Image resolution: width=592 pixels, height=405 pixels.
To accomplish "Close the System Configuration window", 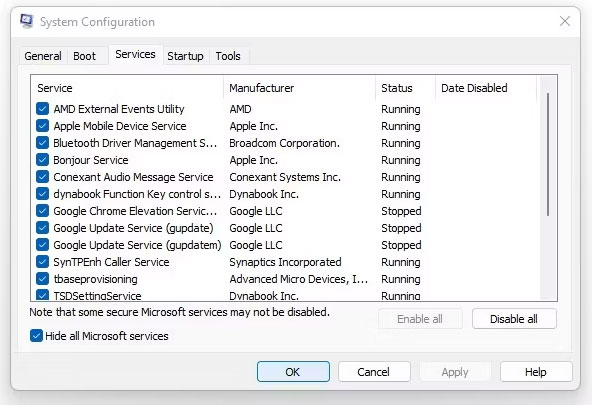I will point(564,21).
